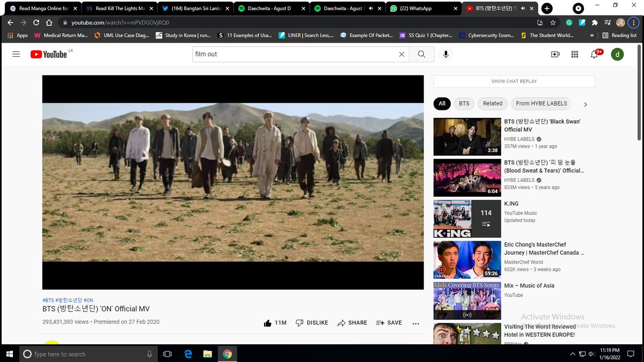Open the Create video icon

pos(555,54)
